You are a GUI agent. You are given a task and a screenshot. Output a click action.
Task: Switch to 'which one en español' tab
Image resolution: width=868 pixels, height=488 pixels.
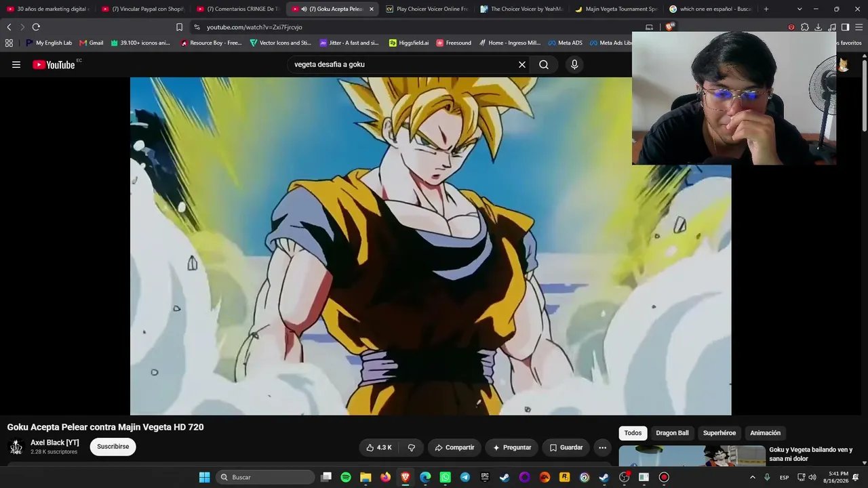(711, 9)
